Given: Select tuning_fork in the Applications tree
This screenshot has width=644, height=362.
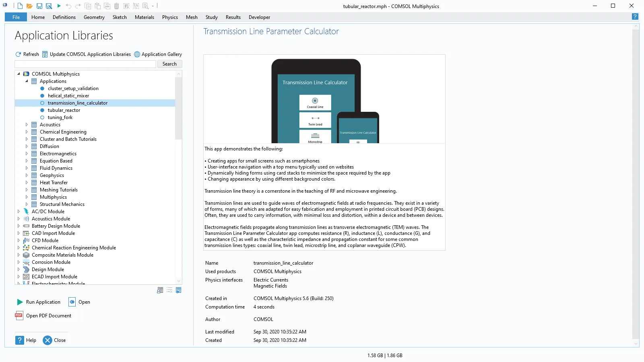Looking at the screenshot, I should coord(60,117).
